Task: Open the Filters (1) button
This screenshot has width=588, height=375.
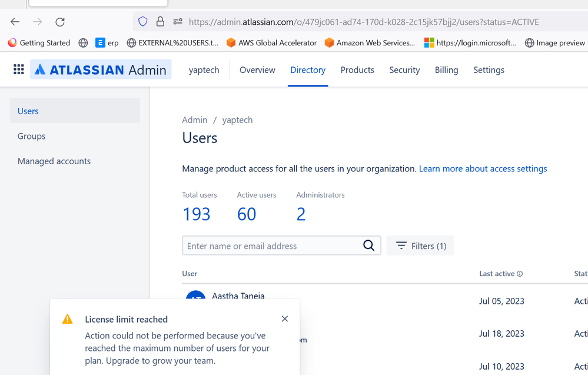Action: pos(420,245)
